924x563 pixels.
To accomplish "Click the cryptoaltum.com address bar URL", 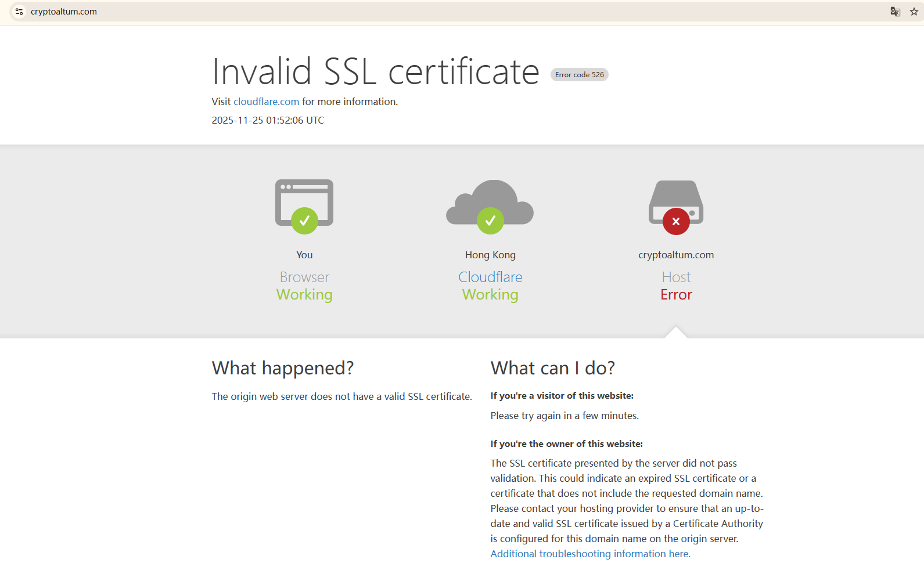I will click(x=64, y=12).
